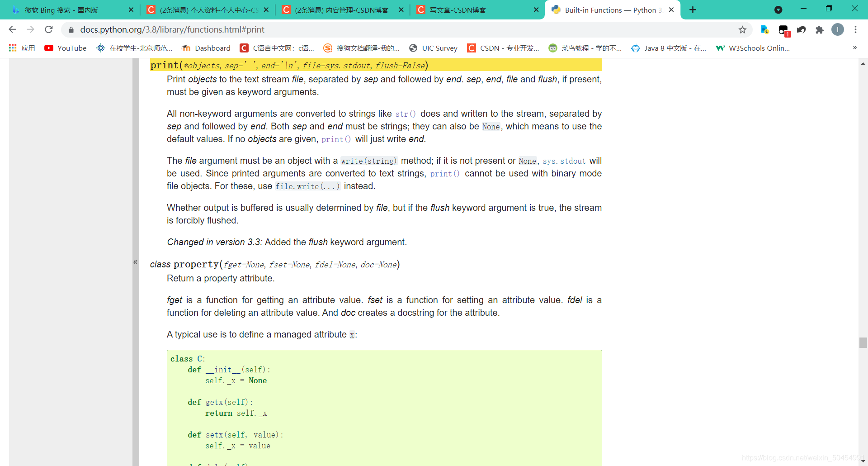View site information lock icon
Viewport: 868px width, 466px height.
click(71, 30)
